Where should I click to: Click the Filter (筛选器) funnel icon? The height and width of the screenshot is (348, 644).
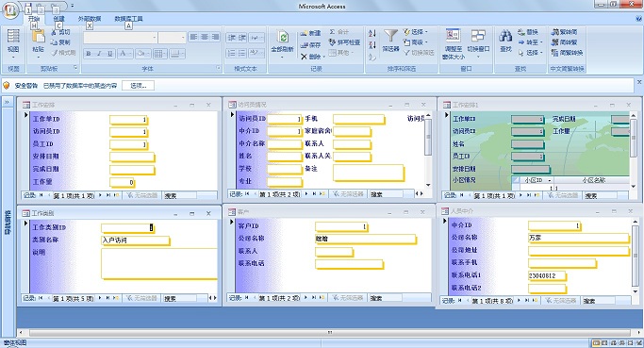[390, 36]
